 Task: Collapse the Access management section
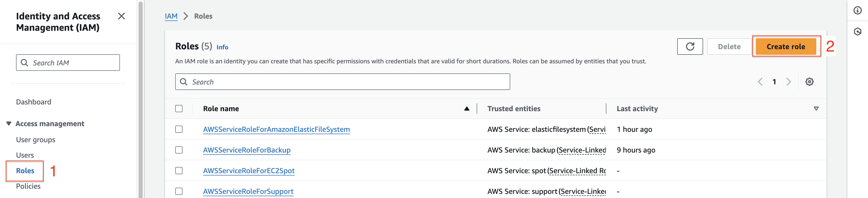coord(9,124)
